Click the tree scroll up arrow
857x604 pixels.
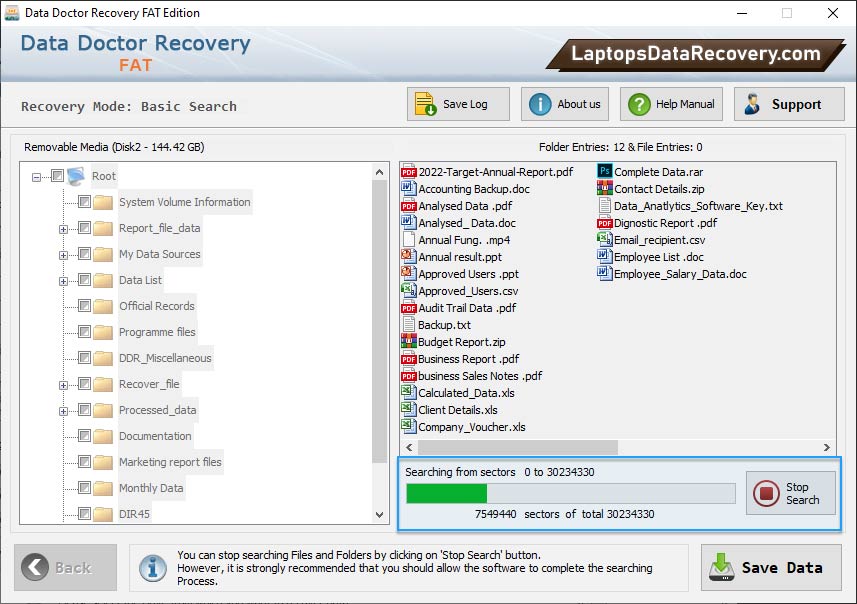(x=379, y=172)
